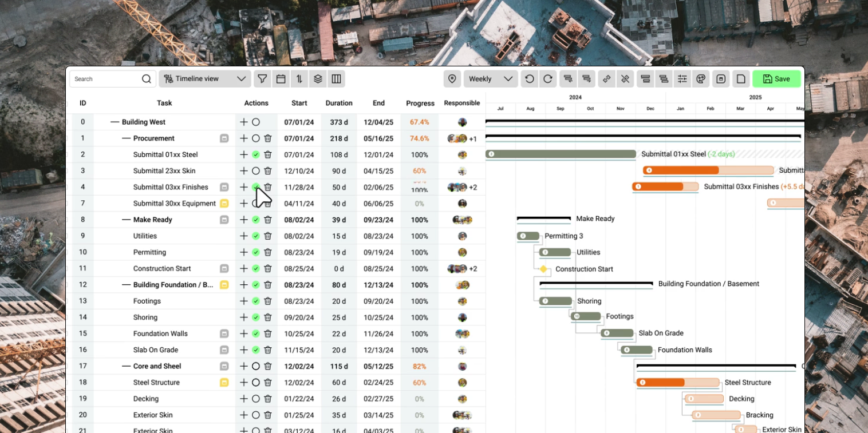Viewport: 868px width, 433px height.
Task: Open the Timeline view dropdown
Action: click(205, 79)
